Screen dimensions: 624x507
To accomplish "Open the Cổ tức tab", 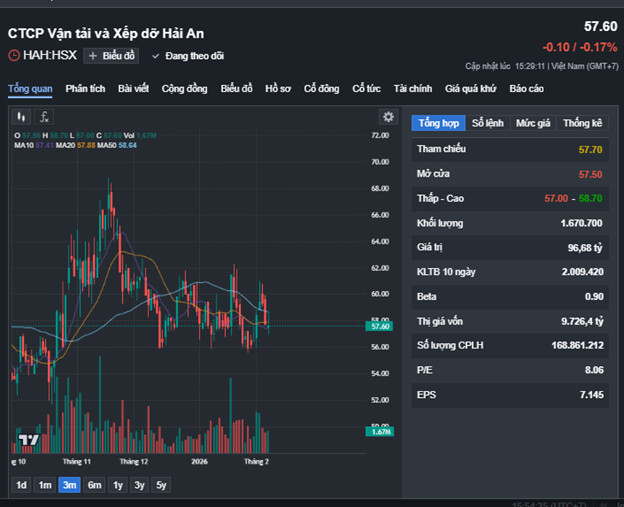I will click(366, 88).
